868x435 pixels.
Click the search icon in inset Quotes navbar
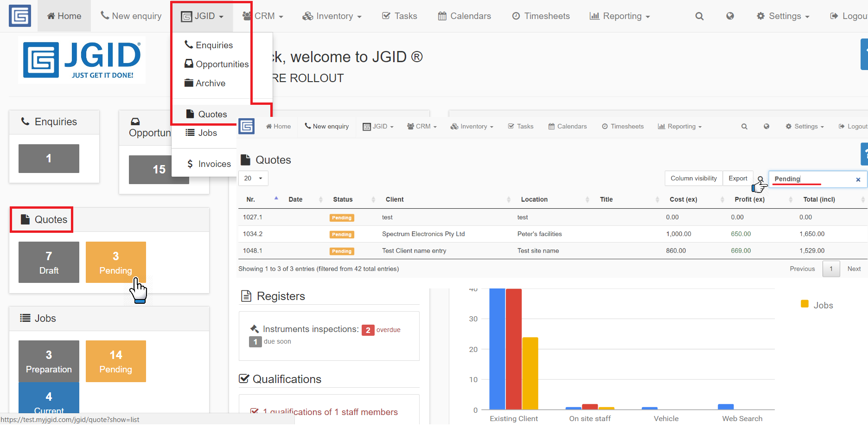[x=744, y=126]
